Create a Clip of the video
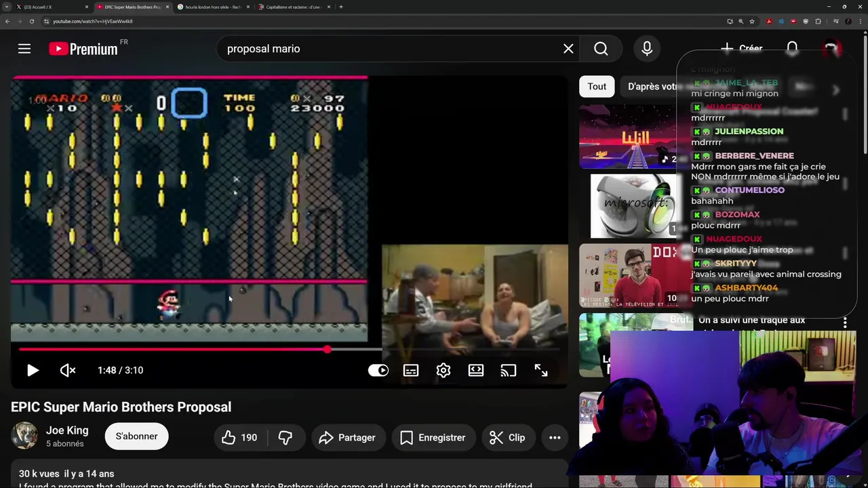868x488 pixels. tap(508, 438)
